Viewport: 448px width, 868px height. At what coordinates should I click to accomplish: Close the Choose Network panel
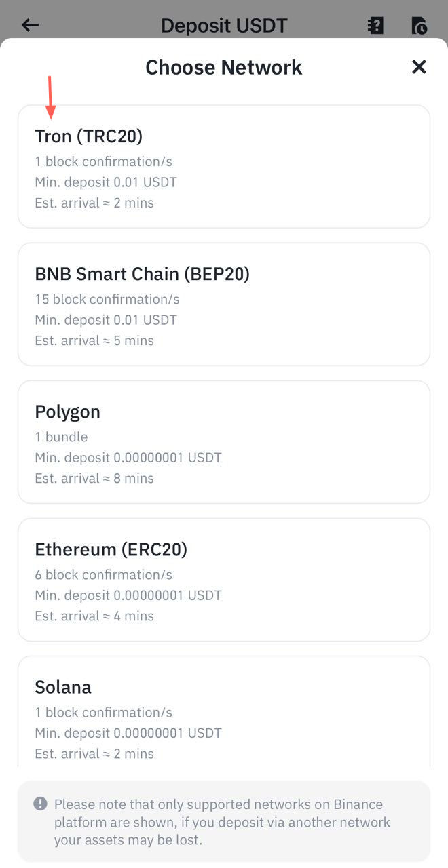pos(419,67)
